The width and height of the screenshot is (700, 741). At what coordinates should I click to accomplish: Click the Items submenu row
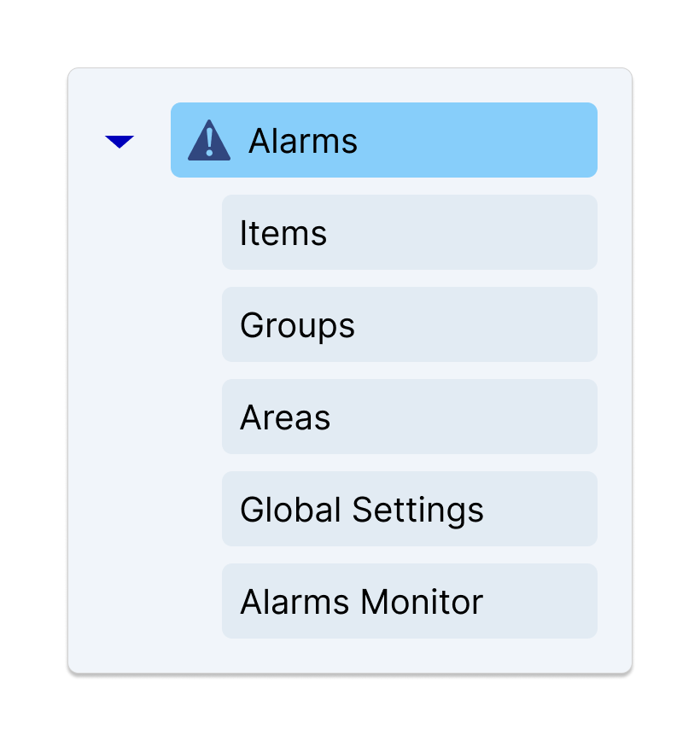coord(409,232)
